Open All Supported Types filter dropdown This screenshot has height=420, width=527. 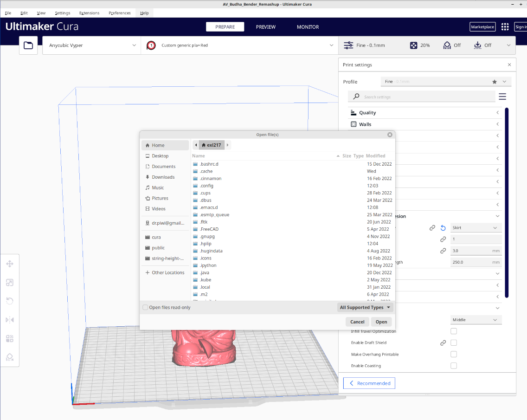pos(365,307)
